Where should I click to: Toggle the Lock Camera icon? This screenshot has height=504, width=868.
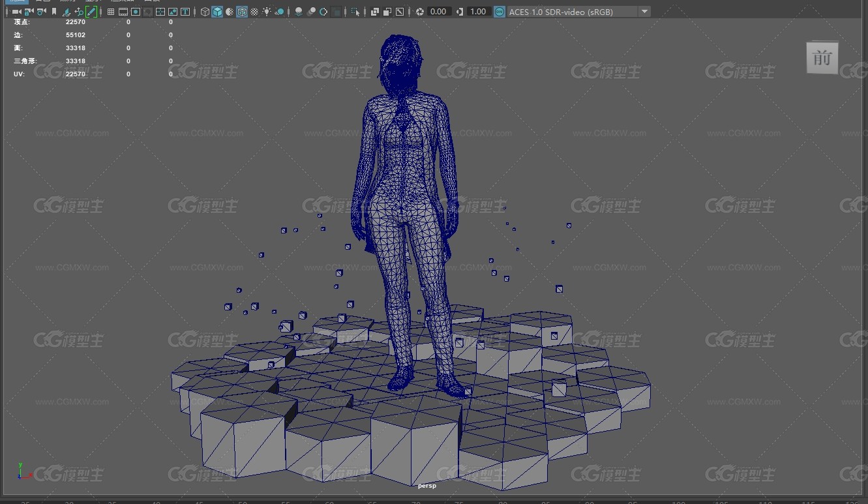click(x=29, y=12)
